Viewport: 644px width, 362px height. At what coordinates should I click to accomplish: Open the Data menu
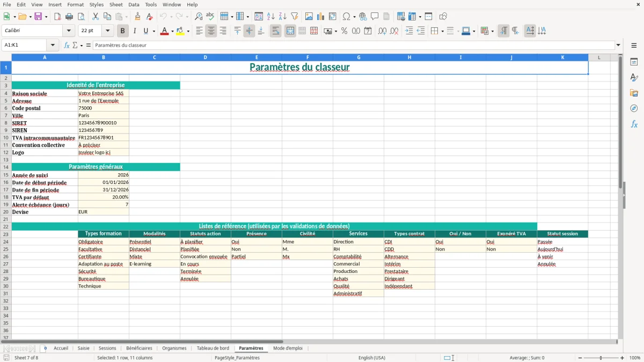[134, 4]
